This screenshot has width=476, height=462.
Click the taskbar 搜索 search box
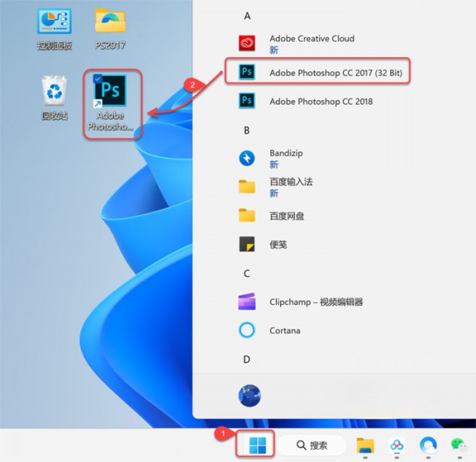coord(312,445)
